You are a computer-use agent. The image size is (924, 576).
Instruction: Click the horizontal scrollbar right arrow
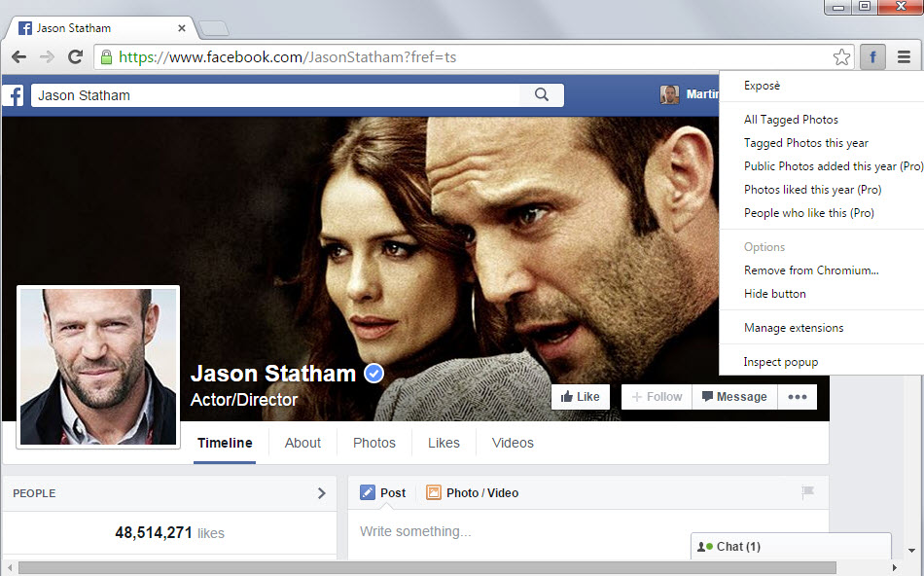click(895, 568)
